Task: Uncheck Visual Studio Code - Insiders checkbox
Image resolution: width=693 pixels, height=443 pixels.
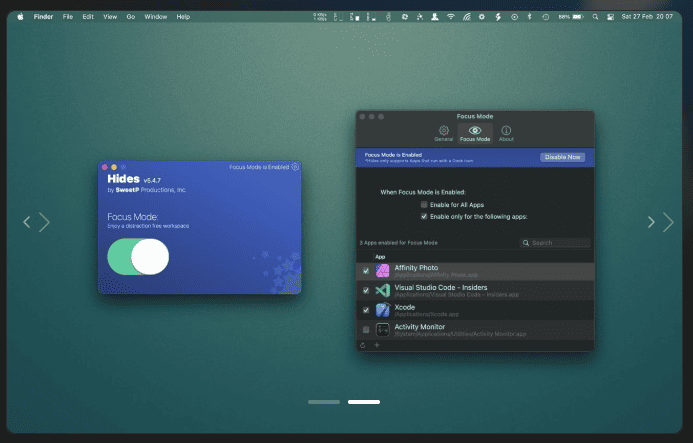Action: click(x=366, y=290)
